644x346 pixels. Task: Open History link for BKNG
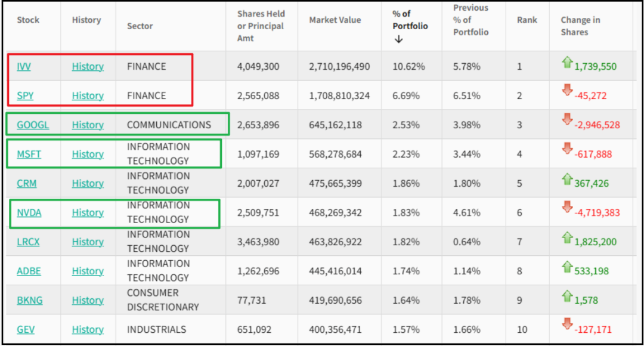pyautogui.click(x=88, y=300)
